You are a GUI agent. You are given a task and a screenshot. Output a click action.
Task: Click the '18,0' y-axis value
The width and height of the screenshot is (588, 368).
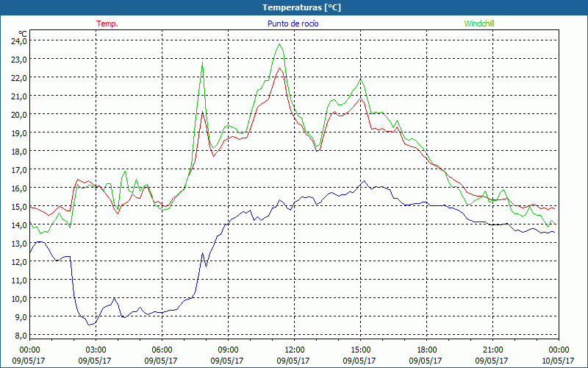point(19,152)
